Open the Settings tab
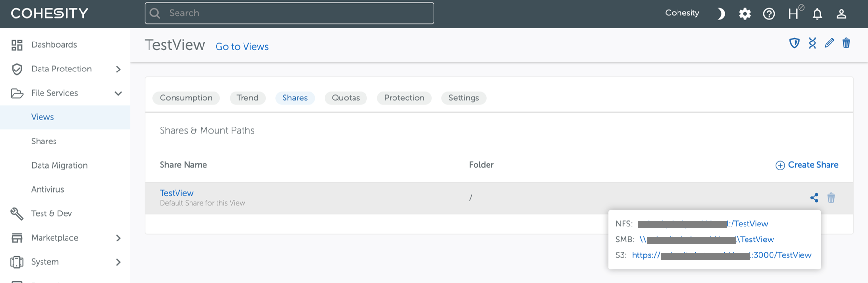This screenshot has height=283, width=868. (464, 98)
